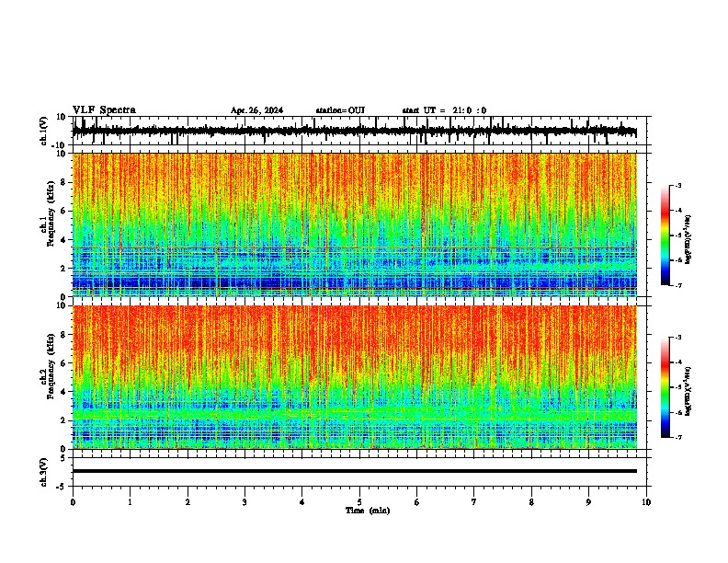Click the "6" kHz tick of ch.2 spectrogram

pyautogui.click(x=64, y=363)
